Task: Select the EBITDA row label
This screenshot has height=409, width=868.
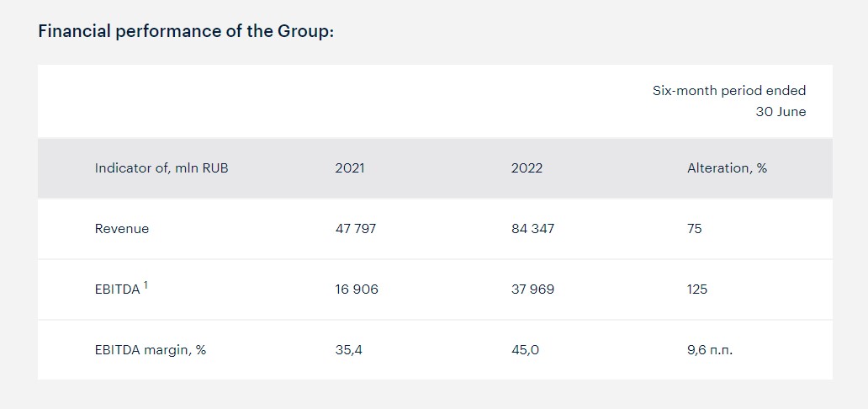Action: tap(118, 289)
